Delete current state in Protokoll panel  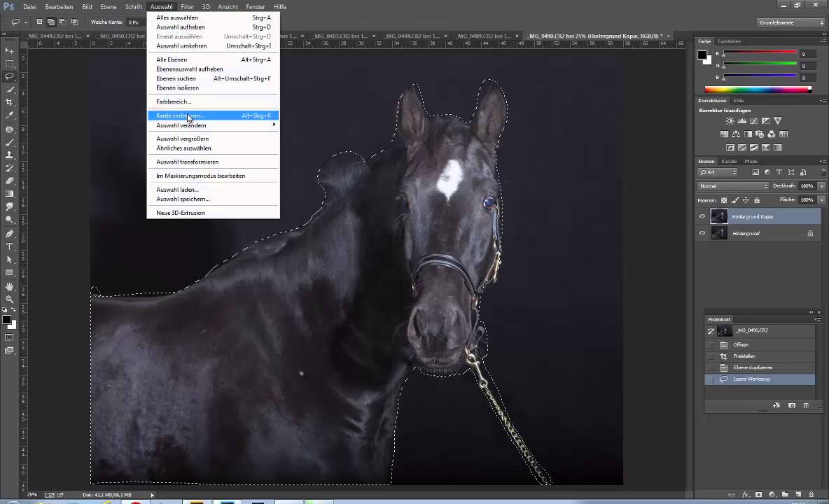[807, 405]
